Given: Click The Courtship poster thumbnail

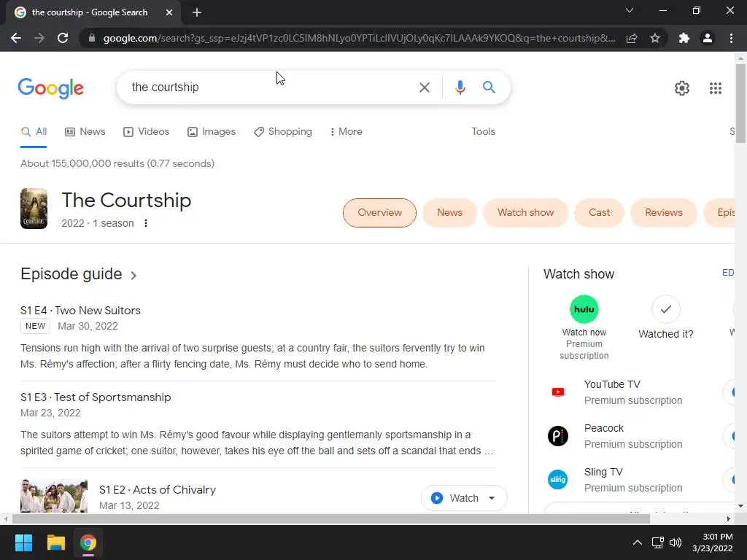Looking at the screenshot, I should [x=34, y=209].
